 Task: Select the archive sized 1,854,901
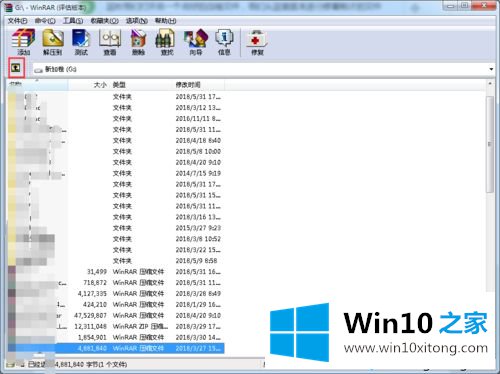(x=116, y=337)
